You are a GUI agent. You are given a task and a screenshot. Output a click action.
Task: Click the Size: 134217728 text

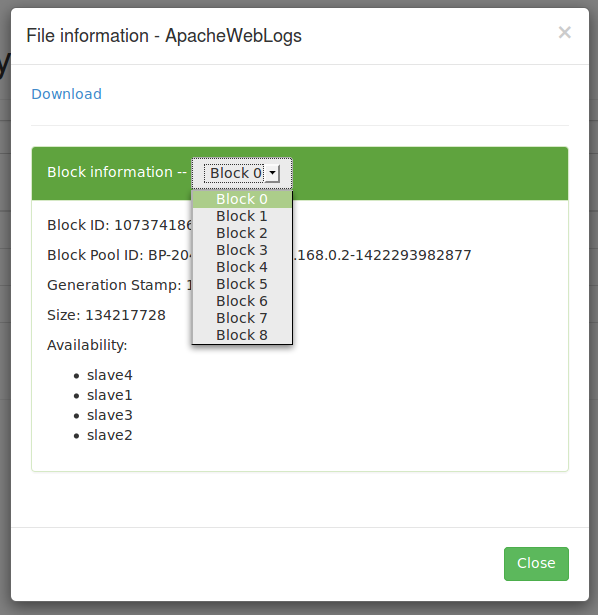coord(106,315)
